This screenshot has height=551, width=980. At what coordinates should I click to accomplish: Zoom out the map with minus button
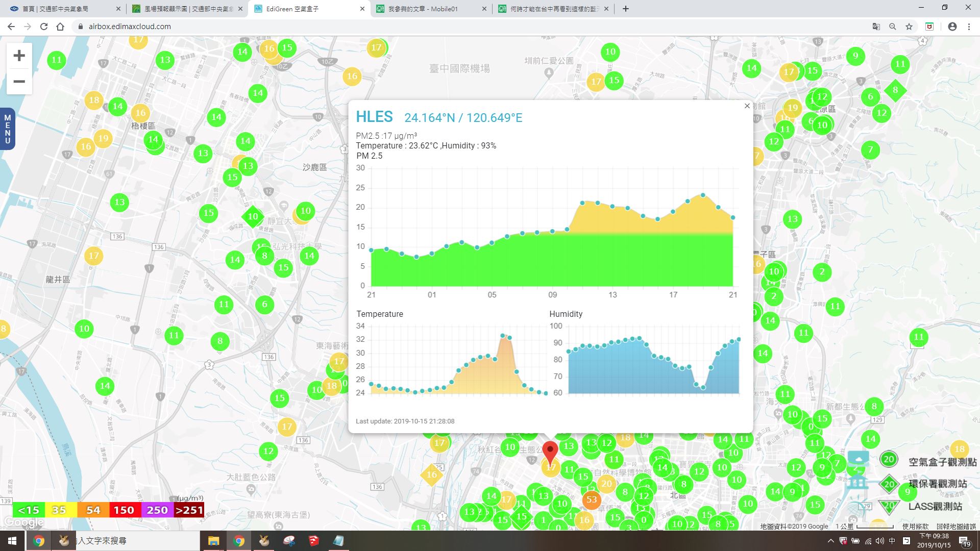point(19,82)
